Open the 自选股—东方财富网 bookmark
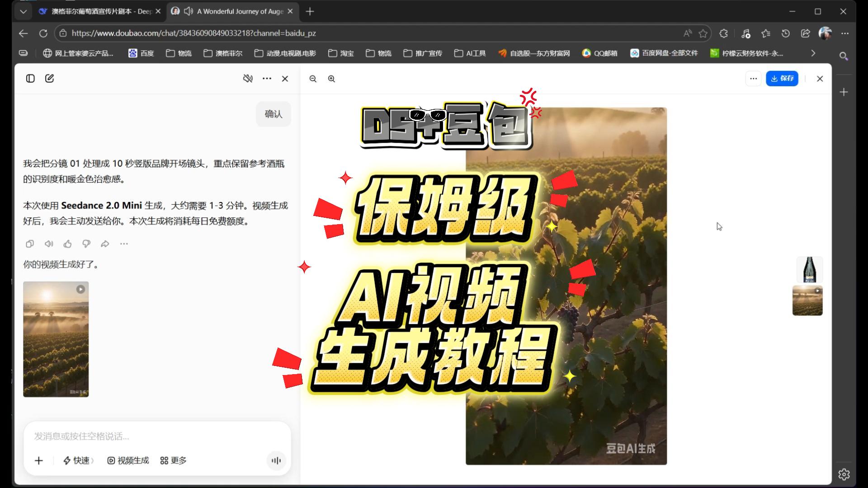The image size is (868, 488). pyautogui.click(x=534, y=53)
